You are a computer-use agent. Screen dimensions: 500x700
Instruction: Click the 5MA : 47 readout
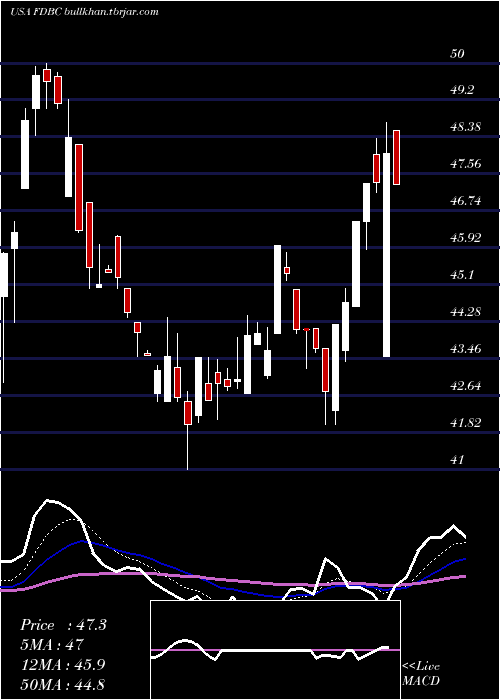[52, 645]
